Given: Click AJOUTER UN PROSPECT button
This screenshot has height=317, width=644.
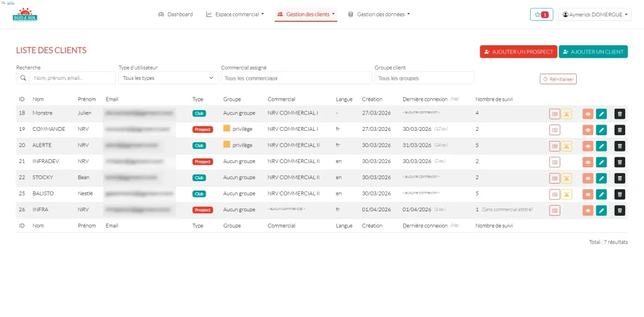Looking at the screenshot, I should click(x=518, y=52).
